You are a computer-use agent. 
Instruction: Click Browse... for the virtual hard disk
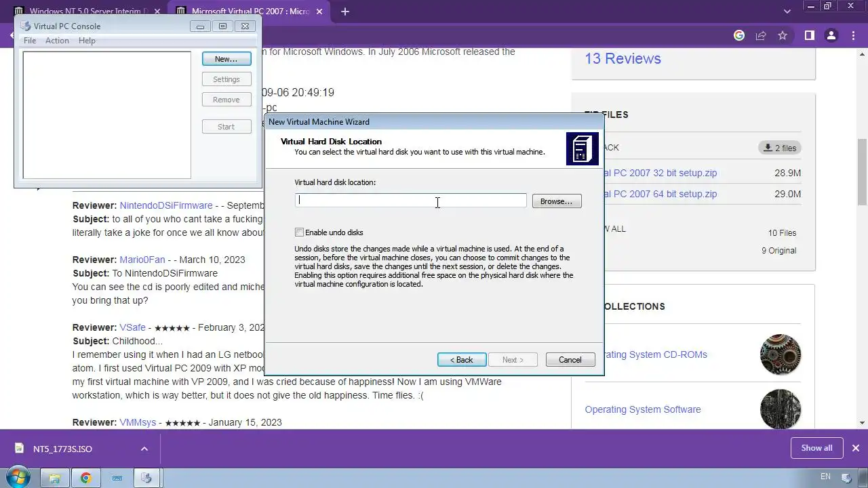[557, 201]
